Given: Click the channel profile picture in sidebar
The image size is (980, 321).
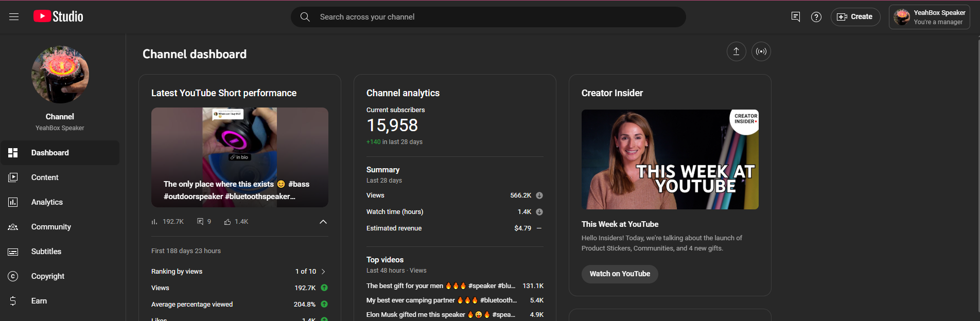Looking at the screenshot, I should (60, 75).
